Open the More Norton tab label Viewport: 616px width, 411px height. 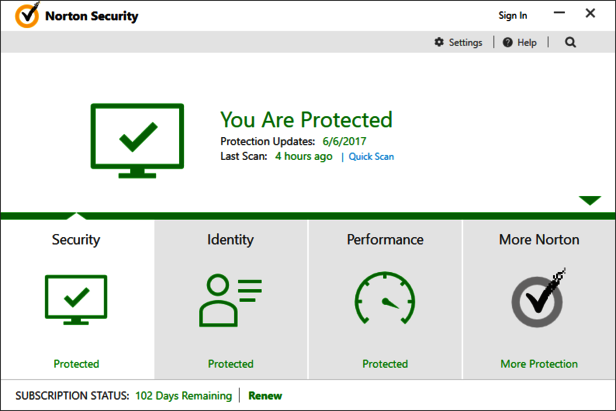(x=539, y=240)
